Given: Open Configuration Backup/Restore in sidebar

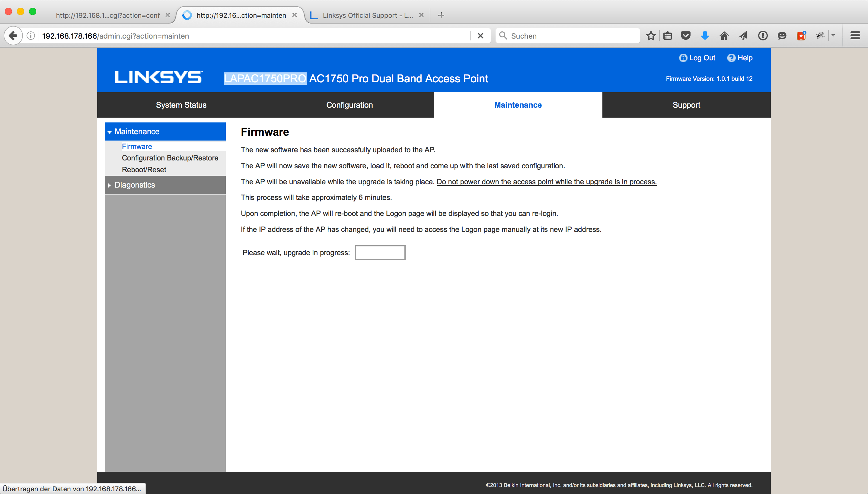Looking at the screenshot, I should click(170, 158).
